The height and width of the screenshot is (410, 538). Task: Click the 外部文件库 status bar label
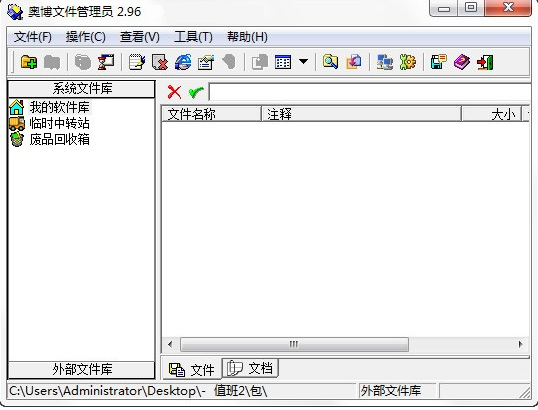[390, 391]
